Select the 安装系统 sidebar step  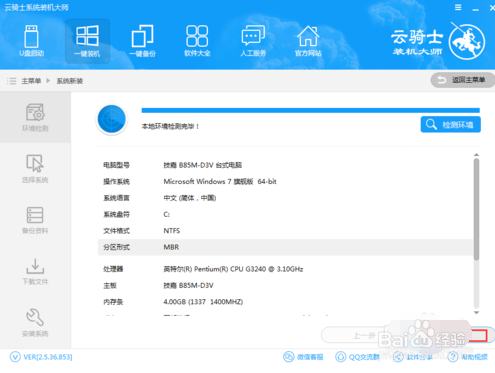35,323
